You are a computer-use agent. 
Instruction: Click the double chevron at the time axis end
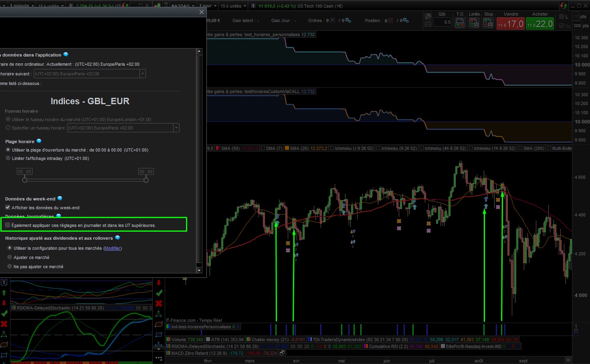pyautogui.click(x=568, y=360)
